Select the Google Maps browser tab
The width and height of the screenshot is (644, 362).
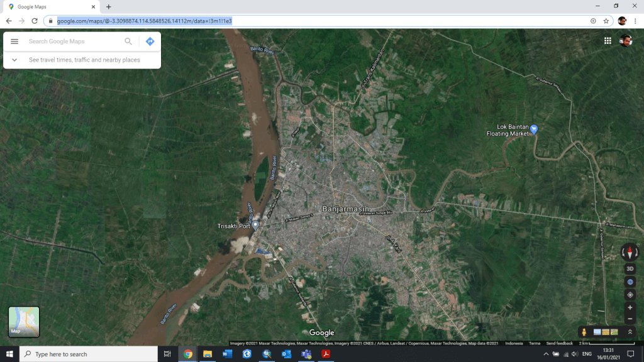50,7
